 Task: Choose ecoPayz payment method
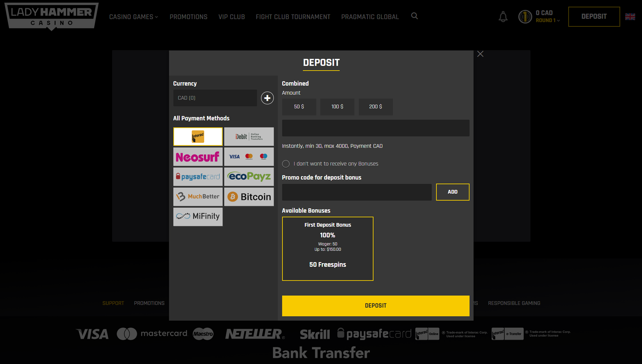pos(249,177)
